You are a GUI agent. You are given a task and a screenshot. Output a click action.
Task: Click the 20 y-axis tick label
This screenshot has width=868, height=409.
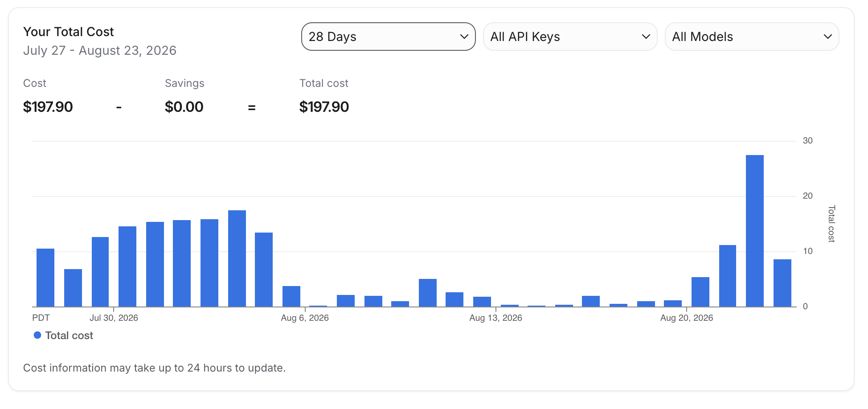tap(807, 196)
